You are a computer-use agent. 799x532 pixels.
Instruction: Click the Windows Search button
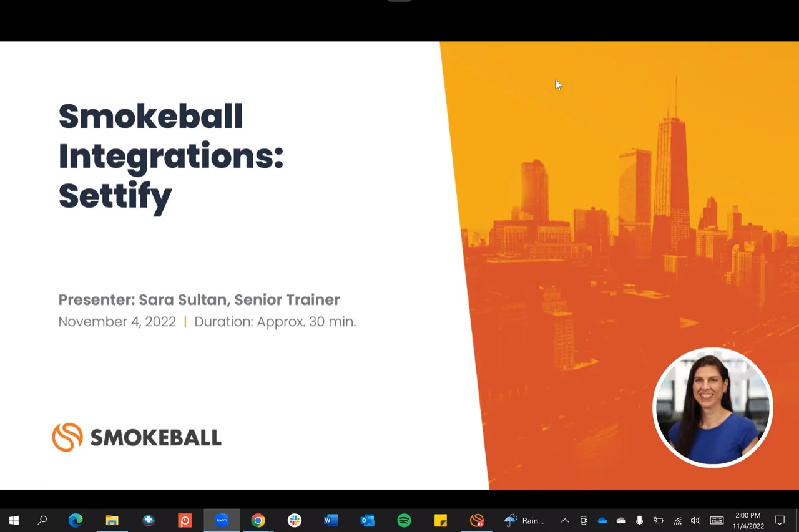42,520
